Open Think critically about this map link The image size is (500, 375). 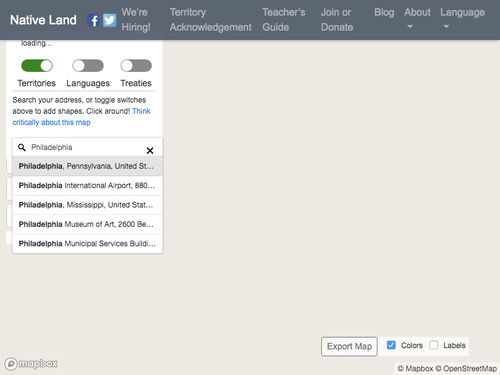(x=81, y=117)
